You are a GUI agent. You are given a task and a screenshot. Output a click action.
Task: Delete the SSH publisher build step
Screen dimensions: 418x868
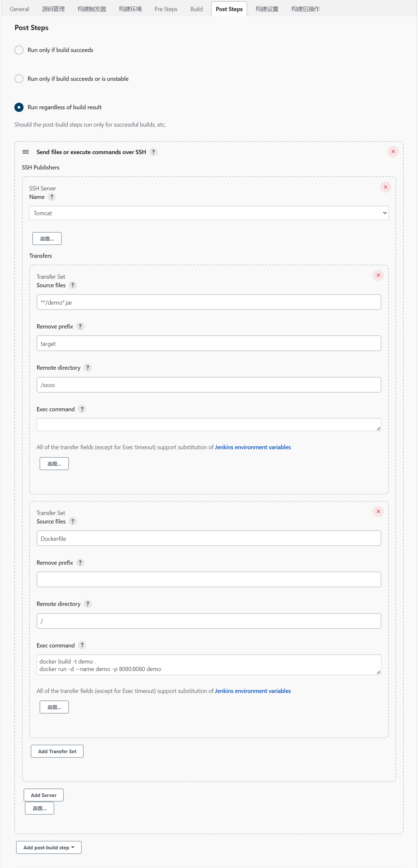click(x=393, y=151)
